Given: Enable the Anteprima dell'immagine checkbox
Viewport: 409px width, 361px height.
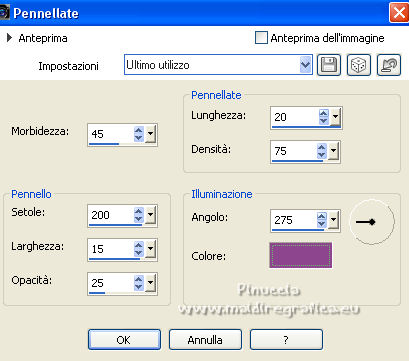Looking at the screenshot, I should tap(261, 37).
